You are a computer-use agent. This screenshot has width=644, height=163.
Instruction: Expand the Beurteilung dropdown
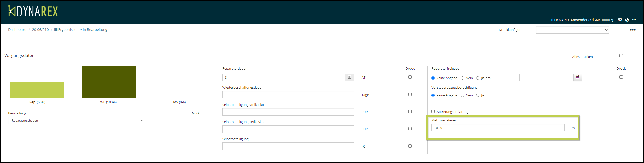[76, 121]
